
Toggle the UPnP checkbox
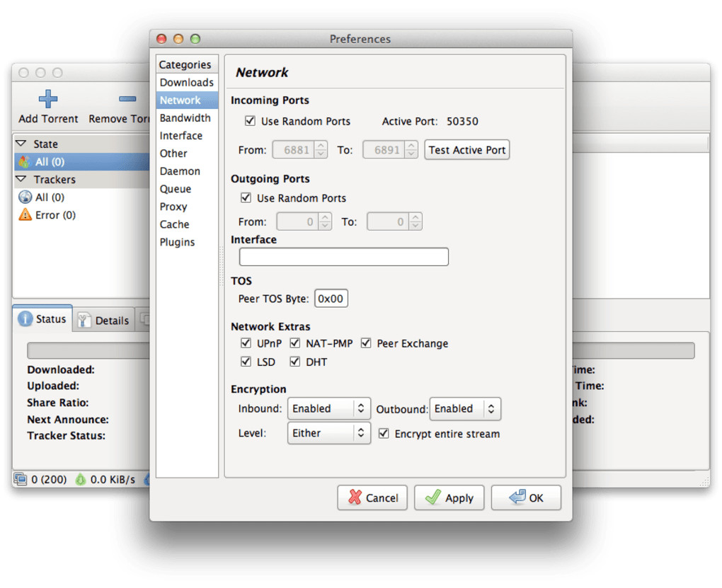coord(246,343)
